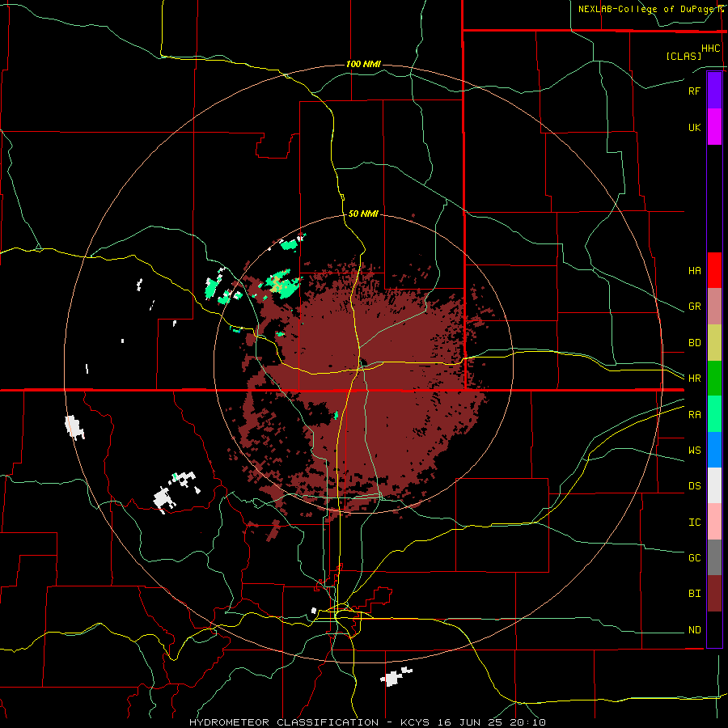This screenshot has width=728, height=728.
Task: Click the ND legend label
Action: (x=694, y=630)
